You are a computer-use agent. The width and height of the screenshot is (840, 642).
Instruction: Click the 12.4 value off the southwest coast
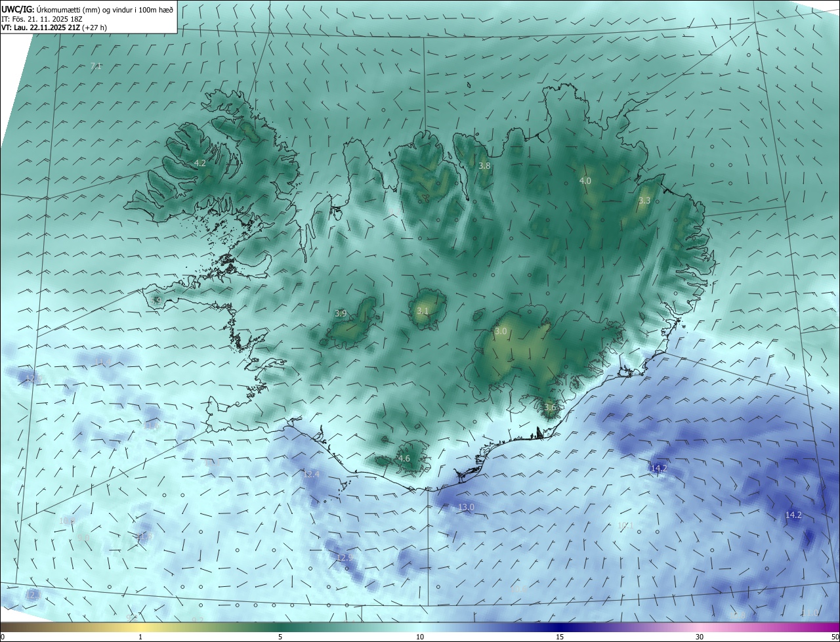pyautogui.click(x=311, y=474)
